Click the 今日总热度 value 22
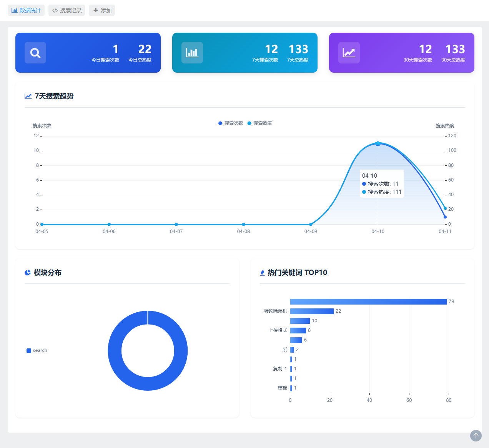This screenshot has height=448, width=489. [x=145, y=49]
